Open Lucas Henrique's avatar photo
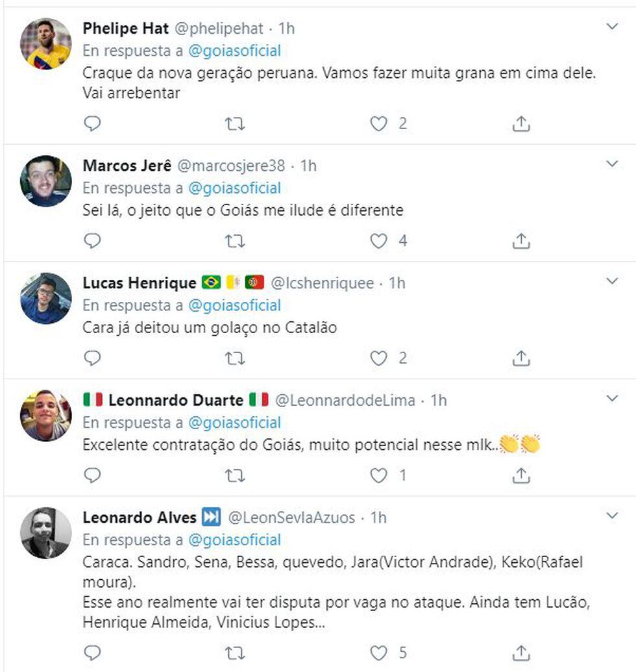The image size is (636, 672). pyautogui.click(x=45, y=298)
